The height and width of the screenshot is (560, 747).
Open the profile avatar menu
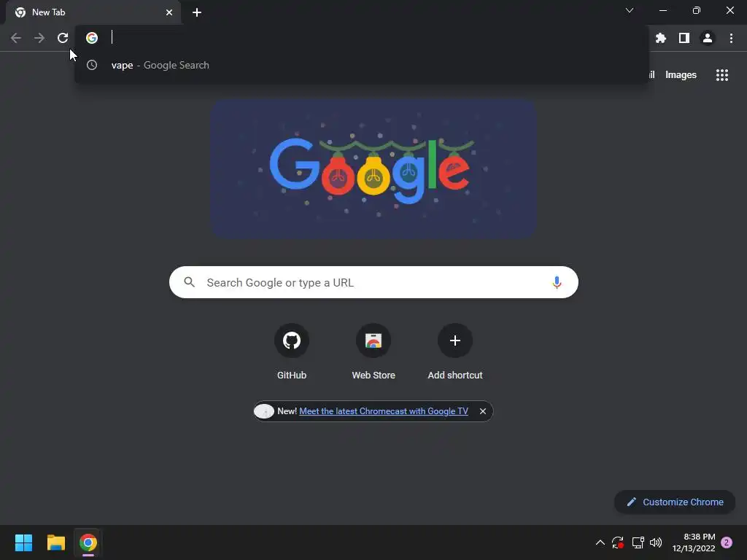click(x=708, y=38)
